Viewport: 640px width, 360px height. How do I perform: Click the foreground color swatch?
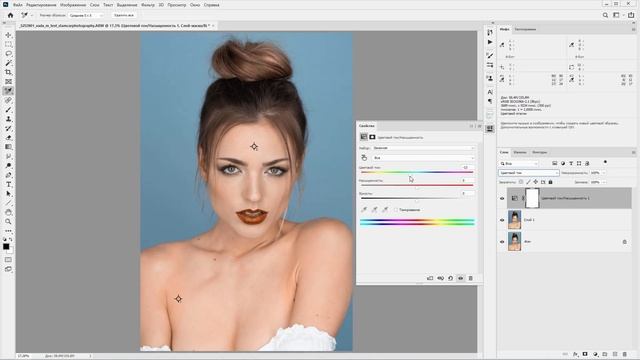coord(6,247)
